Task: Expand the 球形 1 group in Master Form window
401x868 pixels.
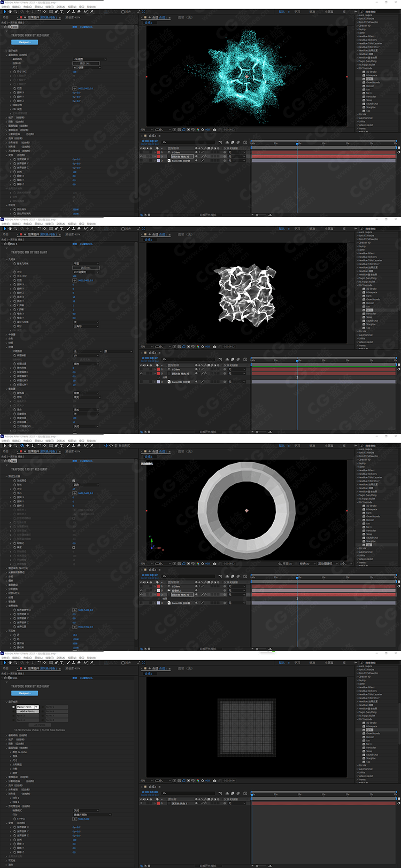Action: point(11,798)
